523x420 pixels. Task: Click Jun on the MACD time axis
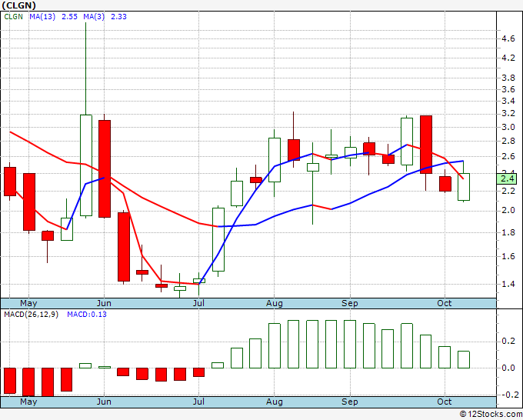click(104, 402)
